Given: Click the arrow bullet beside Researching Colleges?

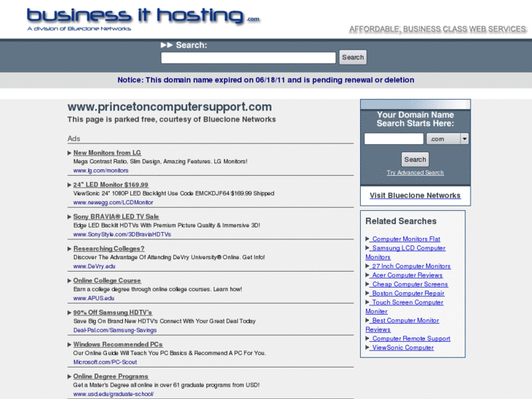Looking at the screenshot, I should tap(70, 249).
